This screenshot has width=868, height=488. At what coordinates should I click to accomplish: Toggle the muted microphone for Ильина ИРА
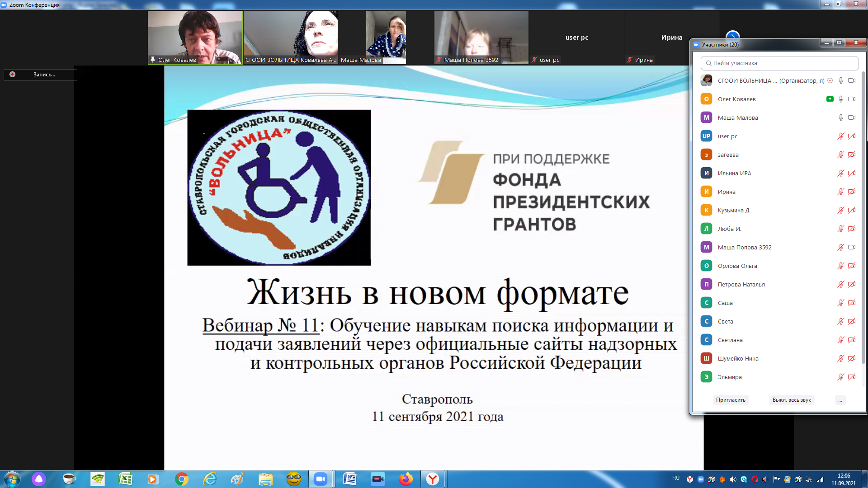pyautogui.click(x=841, y=173)
